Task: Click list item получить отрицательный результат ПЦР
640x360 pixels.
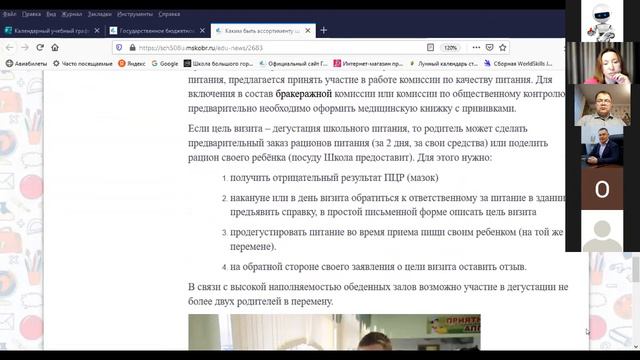Action: [x=334, y=178]
